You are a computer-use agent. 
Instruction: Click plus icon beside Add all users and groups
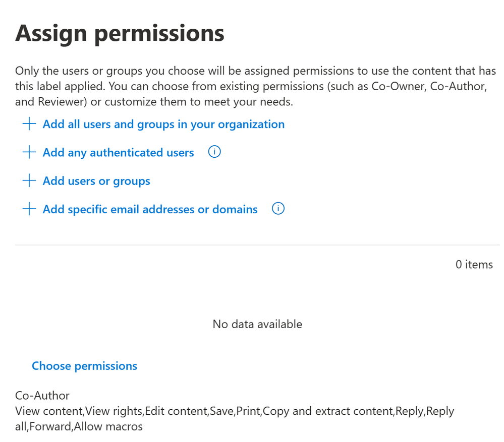coord(29,124)
